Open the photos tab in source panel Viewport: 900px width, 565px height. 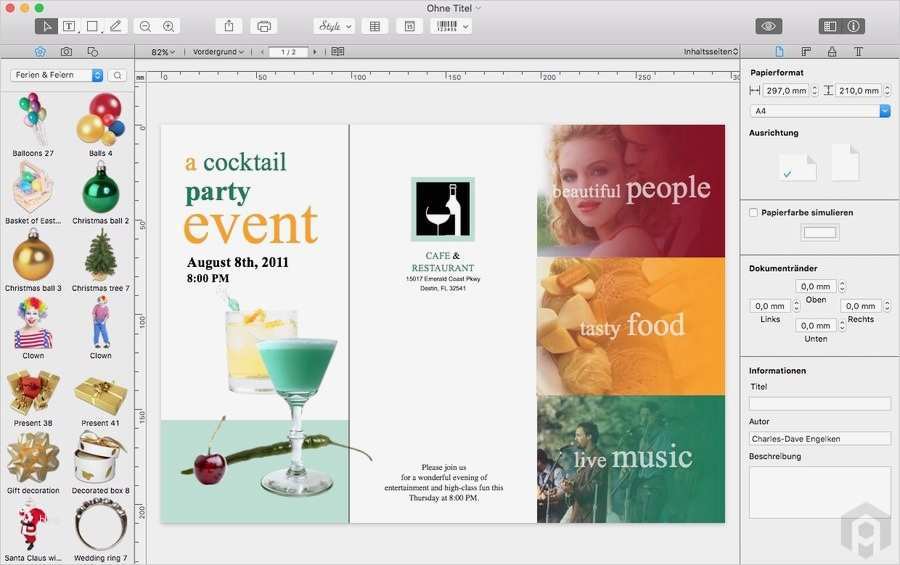(66, 51)
